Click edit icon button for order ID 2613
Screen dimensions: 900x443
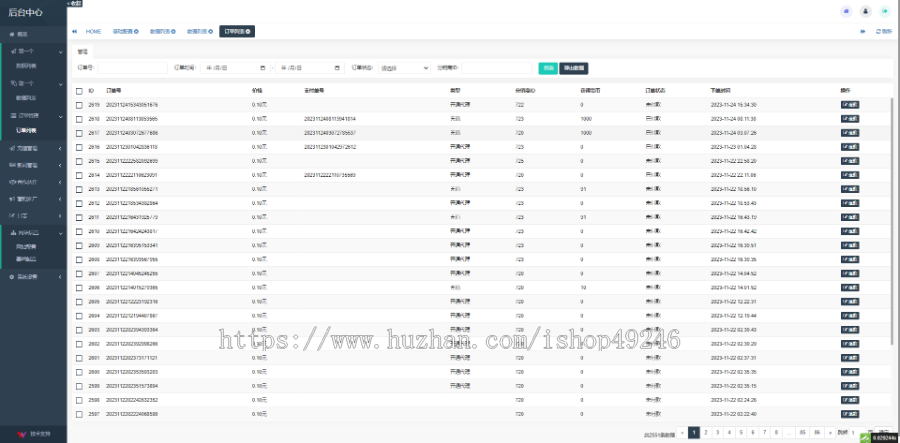coord(850,189)
